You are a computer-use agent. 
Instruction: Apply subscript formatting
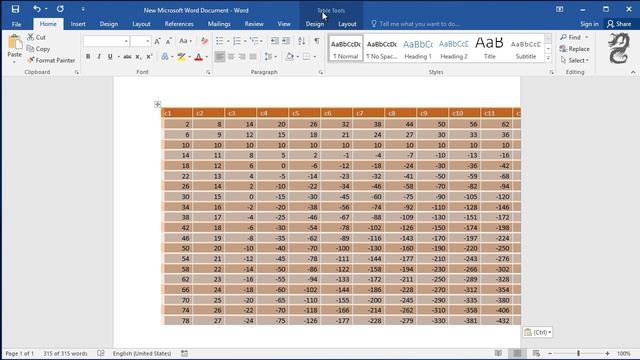click(x=138, y=57)
